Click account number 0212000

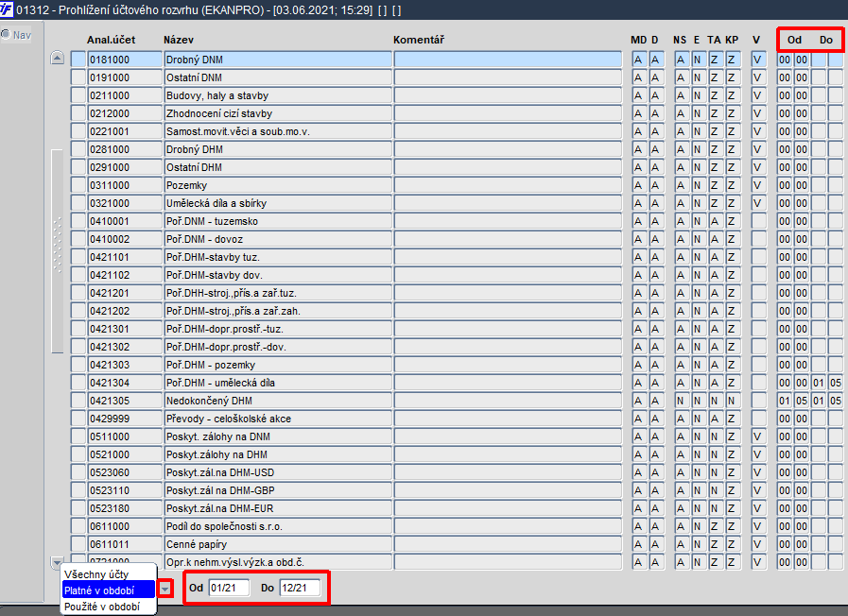[x=125, y=113]
